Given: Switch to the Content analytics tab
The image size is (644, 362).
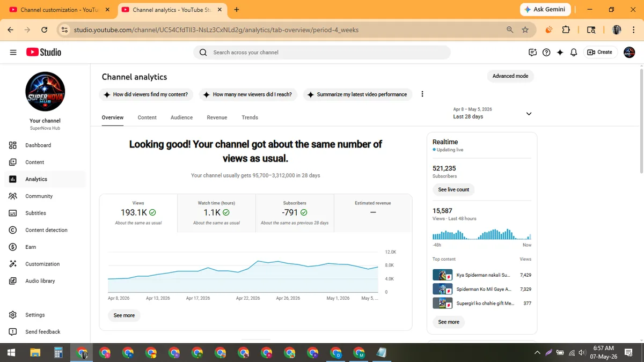Looking at the screenshot, I should click(x=147, y=117).
